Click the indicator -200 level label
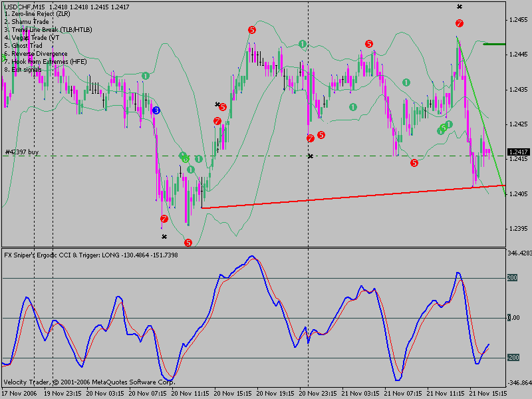Viewport: 532px width, 399px height. (513, 358)
